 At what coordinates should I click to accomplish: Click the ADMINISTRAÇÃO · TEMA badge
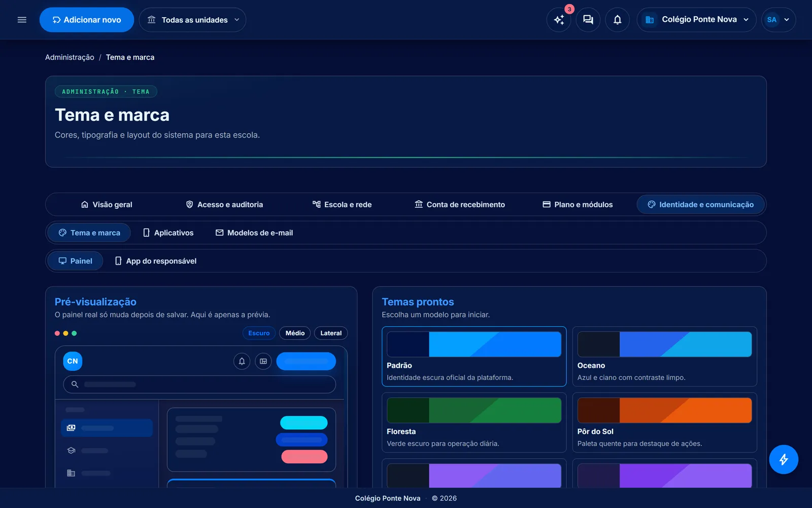[106, 91]
